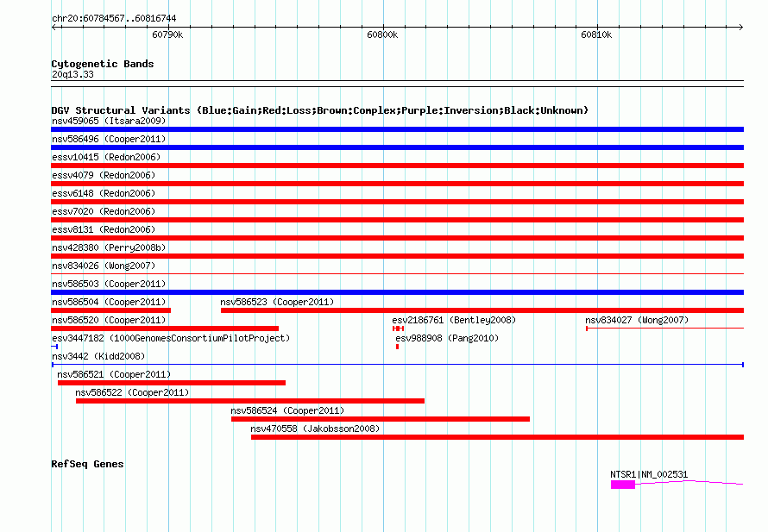Screen dimensions: 768x532
Task: Select the nsv586521 (Cooper2011) red bar
Action: point(172,383)
